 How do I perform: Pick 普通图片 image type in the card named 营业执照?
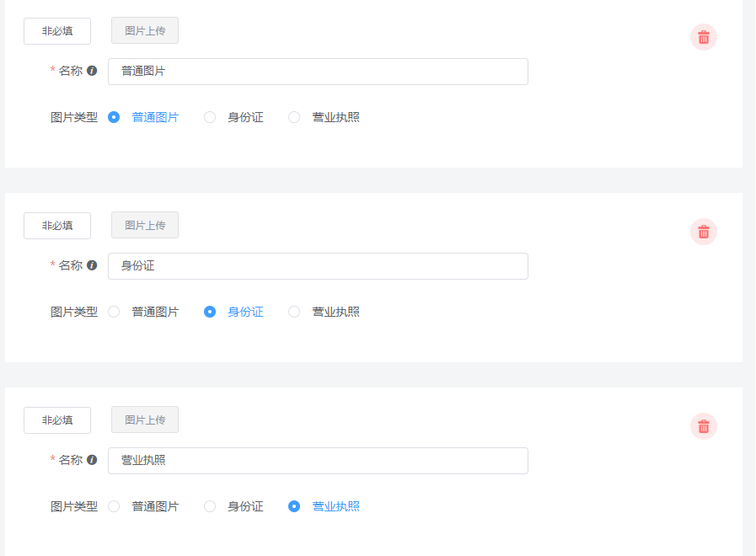(x=114, y=506)
